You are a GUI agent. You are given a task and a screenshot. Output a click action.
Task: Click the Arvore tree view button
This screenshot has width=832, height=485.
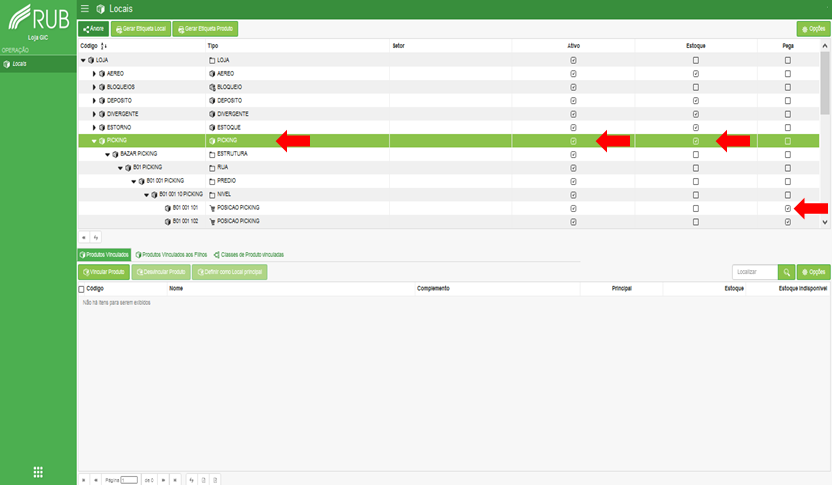(x=93, y=29)
